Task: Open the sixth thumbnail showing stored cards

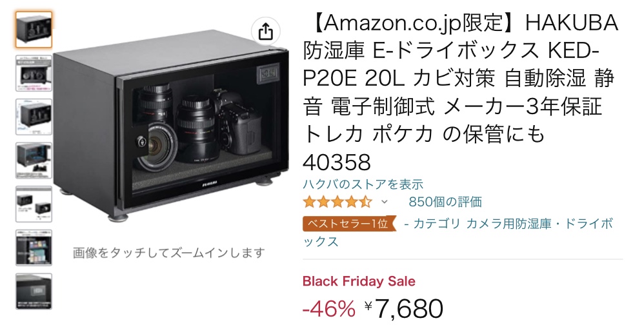Action: pos(34,248)
